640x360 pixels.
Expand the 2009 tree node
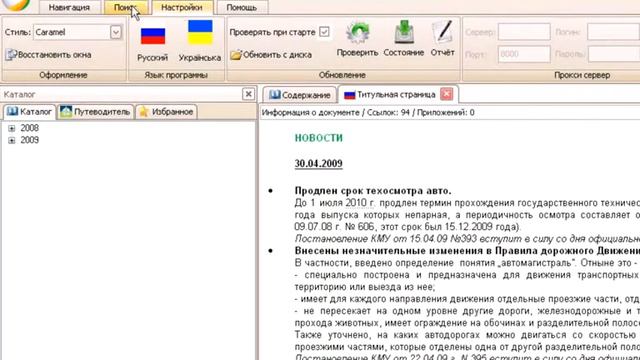point(12,140)
